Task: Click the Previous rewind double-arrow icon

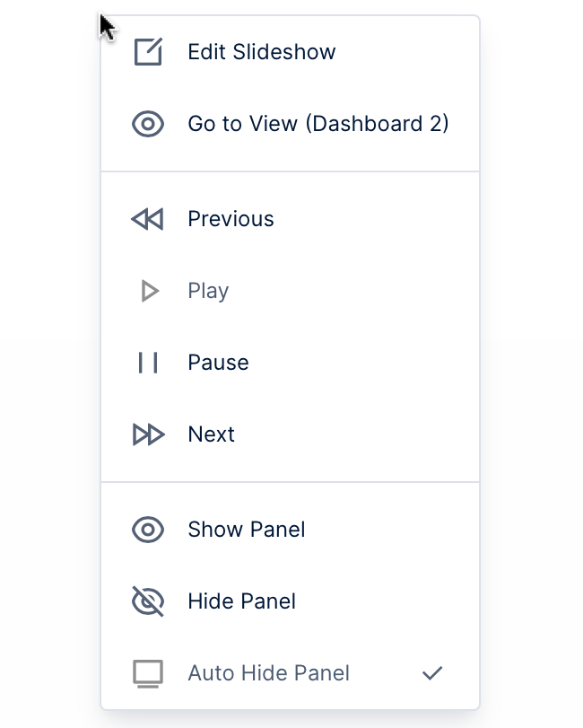Action: pos(148,219)
